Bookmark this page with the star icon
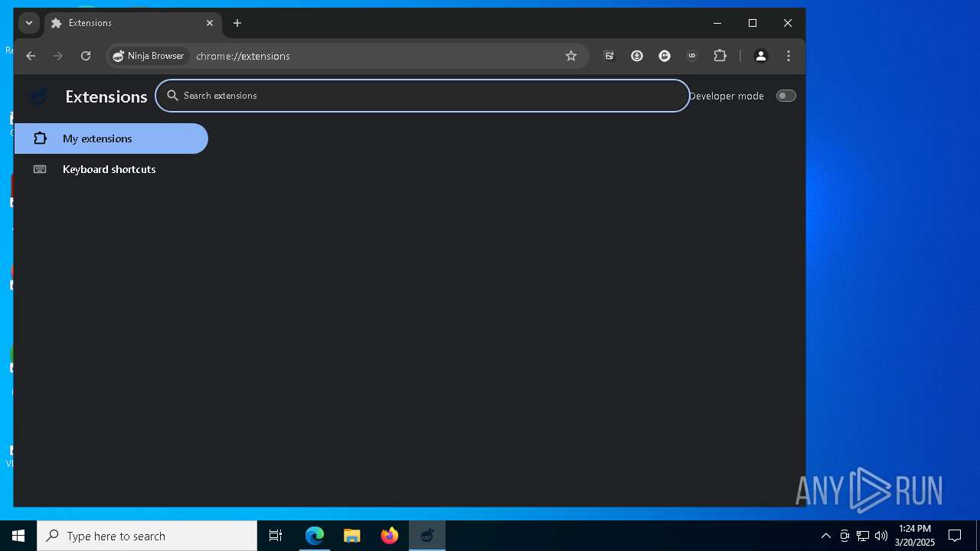This screenshot has width=980, height=551. point(570,56)
